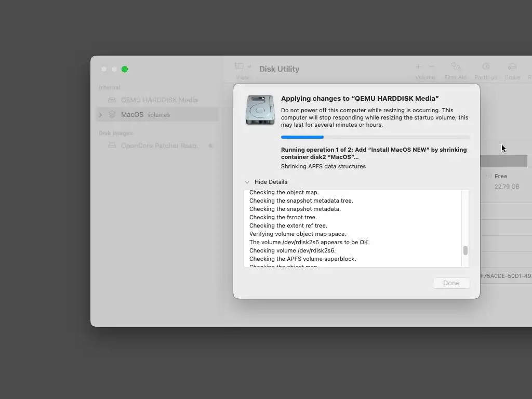Click the details log scrollbar thumb

click(465, 250)
